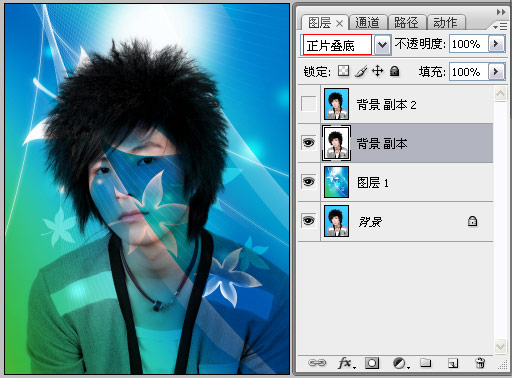Click the 正片叠底 blend mode box
The width and height of the screenshot is (512, 378).
[x=337, y=45]
